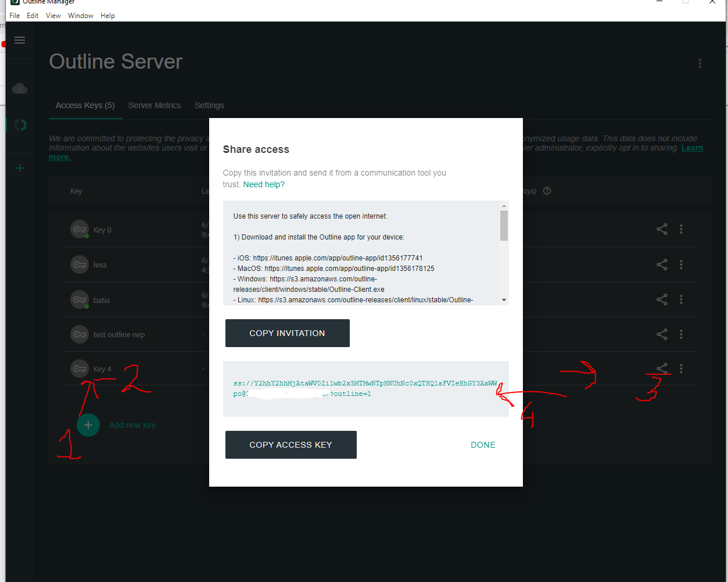728x582 pixels.
Task: Open the Window menu in menu bar
Action: (x=80, y=16)
